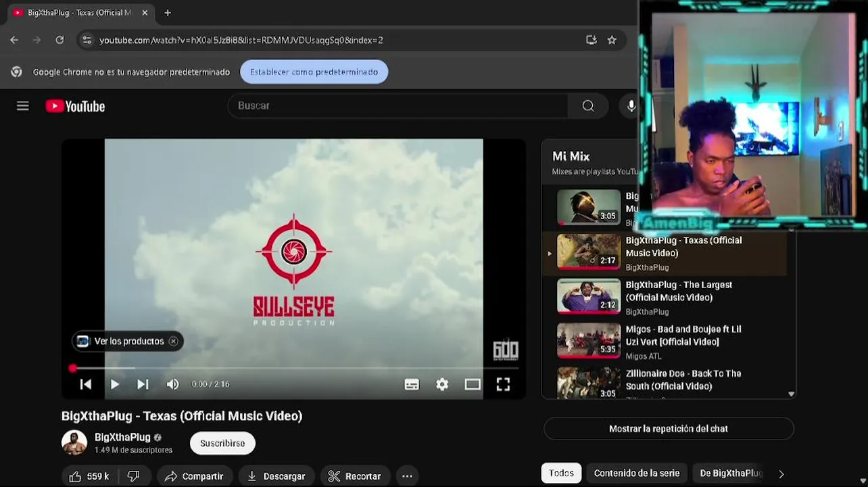Toggle subtitles on the player
This screenshot has height=487, width=868.
pyautogui.click(x=412, y=384)
